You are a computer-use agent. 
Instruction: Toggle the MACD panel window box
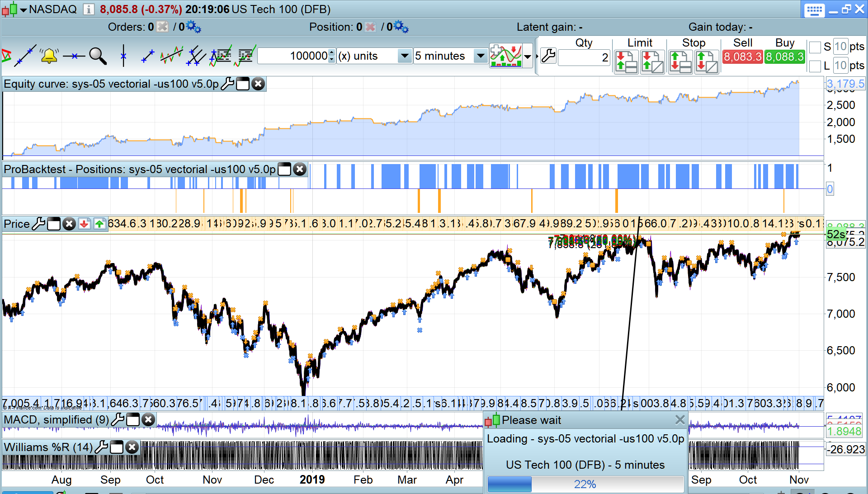133,420
